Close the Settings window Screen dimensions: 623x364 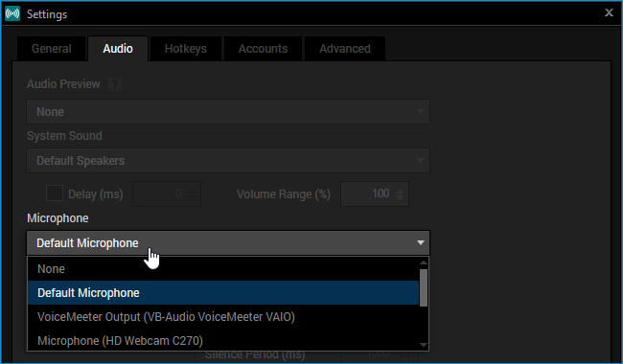pyautogui.click(x=609, y=12)
